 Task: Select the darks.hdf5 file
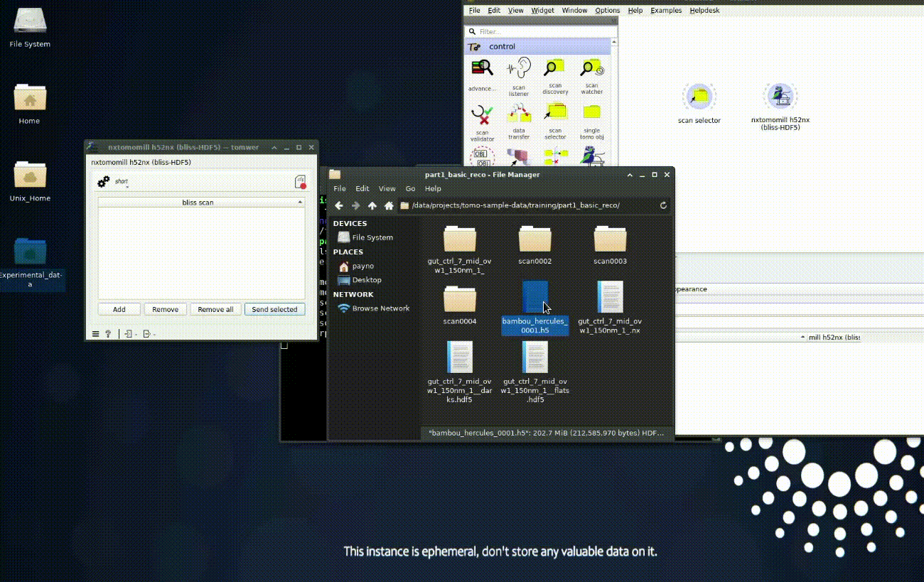click(x=460, y=372)
